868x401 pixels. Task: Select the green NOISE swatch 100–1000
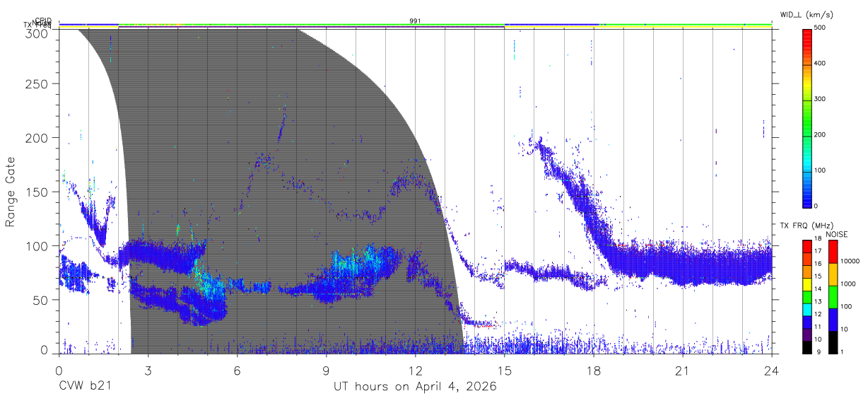tap(833, 296)
